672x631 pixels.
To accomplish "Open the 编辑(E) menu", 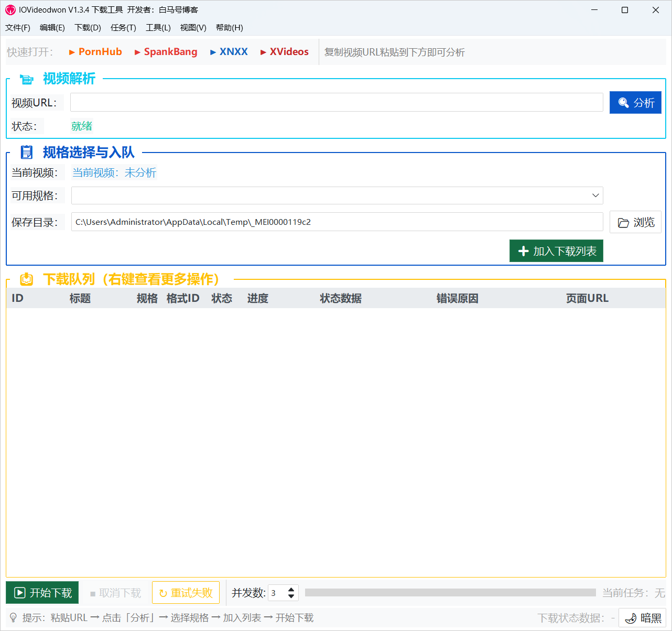I will 52,28.
